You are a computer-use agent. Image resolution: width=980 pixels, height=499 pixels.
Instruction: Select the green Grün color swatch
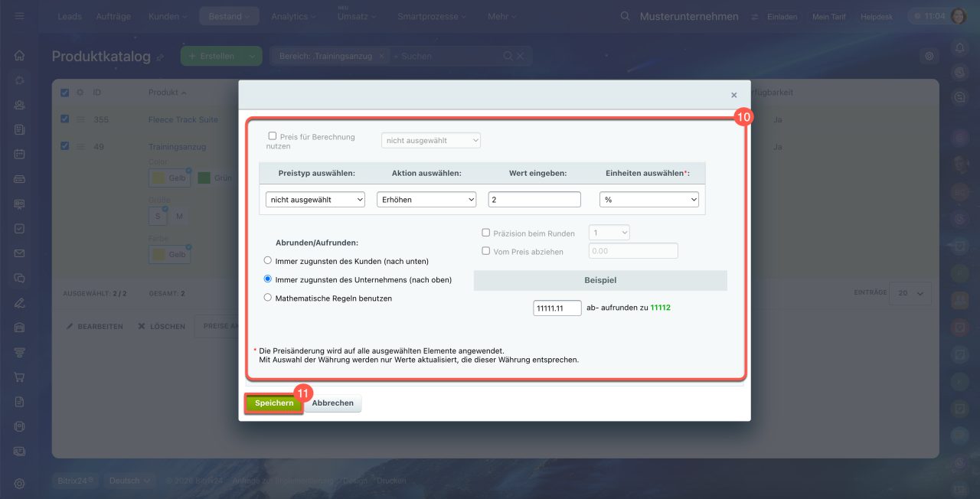coord(215,178)
